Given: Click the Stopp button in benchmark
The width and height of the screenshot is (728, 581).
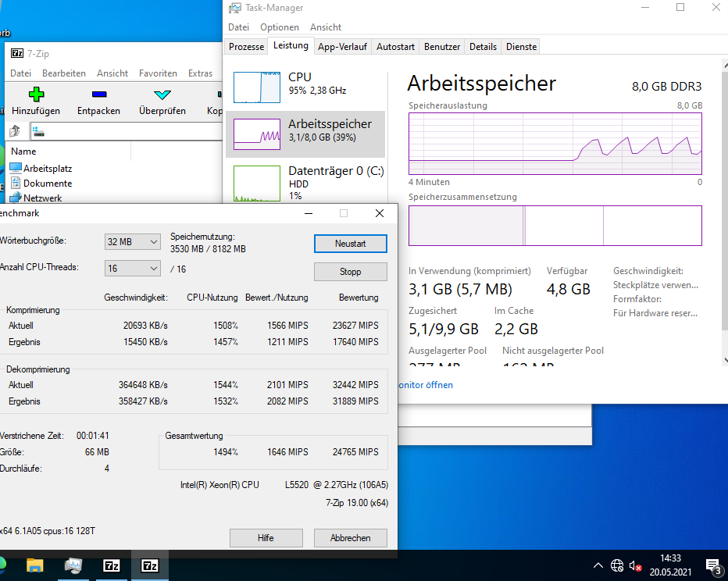Looking at the screenshot, I should (351, 272).
